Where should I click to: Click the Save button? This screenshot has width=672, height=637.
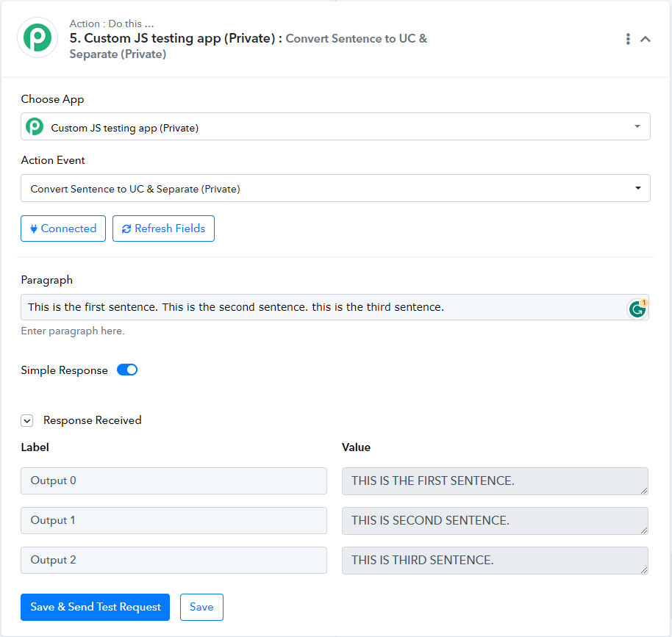pos(201,607)
